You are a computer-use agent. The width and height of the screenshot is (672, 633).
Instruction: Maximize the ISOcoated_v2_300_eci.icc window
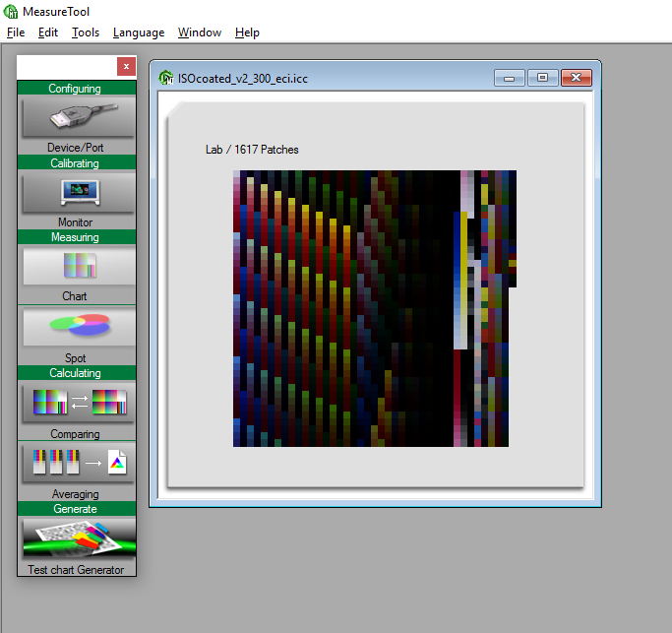[x=542, y=78]
